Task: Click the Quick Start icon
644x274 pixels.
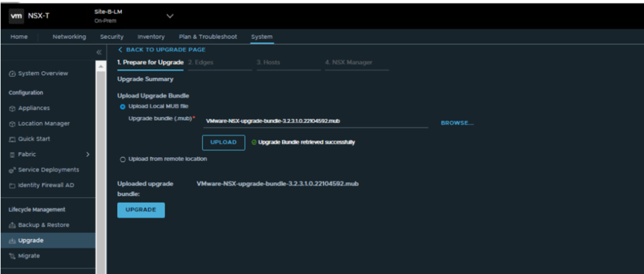Action: click(12, 139)
